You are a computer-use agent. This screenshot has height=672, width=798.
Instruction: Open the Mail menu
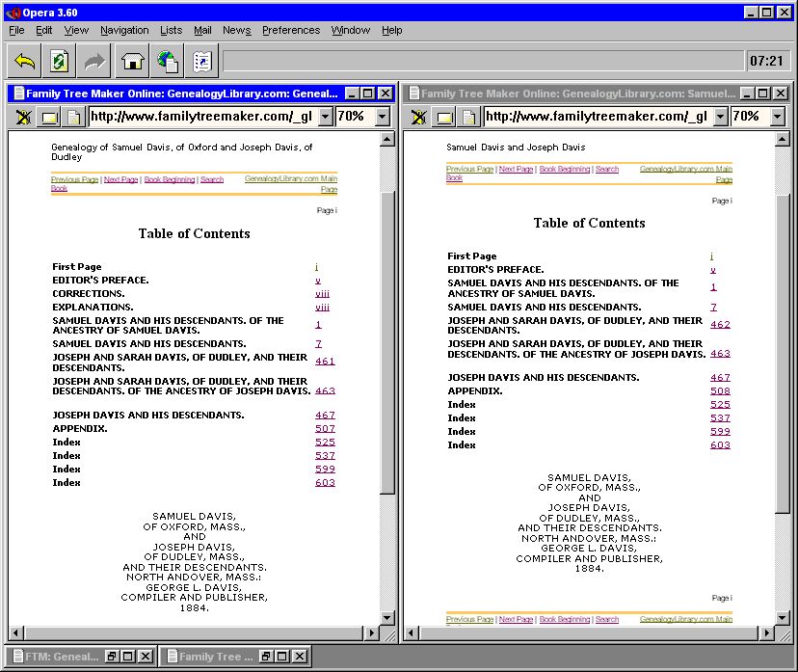coord(202,30)
